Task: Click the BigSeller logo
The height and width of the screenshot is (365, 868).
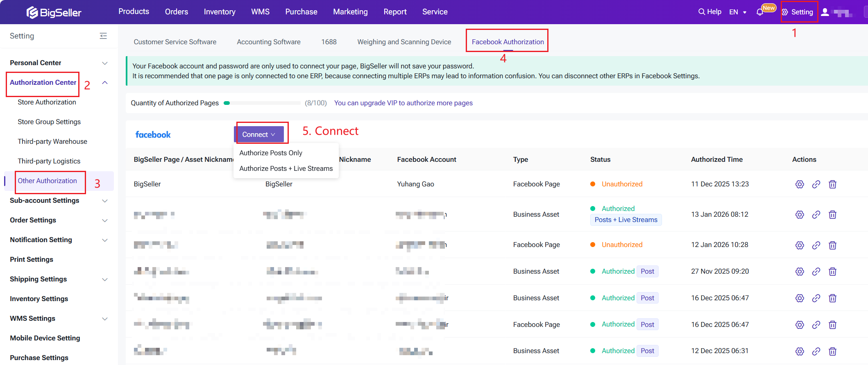Action: (54, 12)
